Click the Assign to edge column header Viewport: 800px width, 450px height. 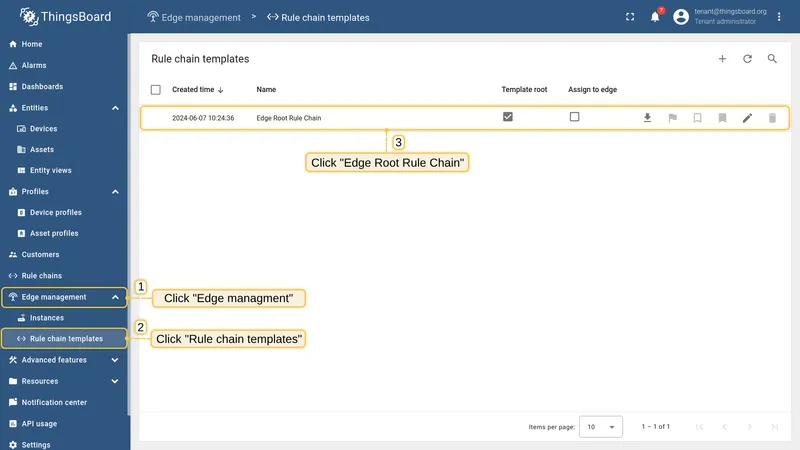[x=592, y=90]
